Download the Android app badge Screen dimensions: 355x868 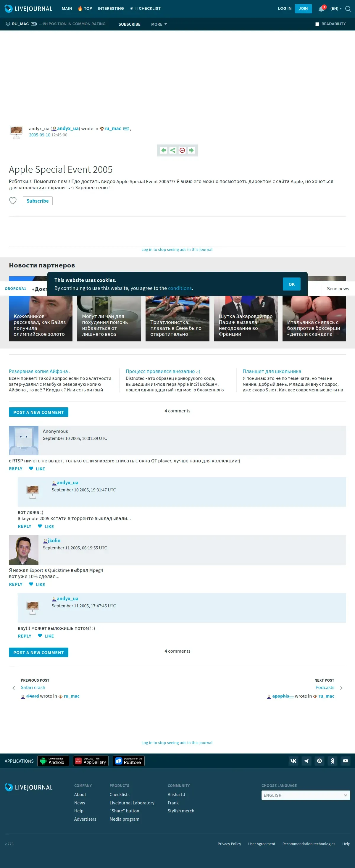53,761
